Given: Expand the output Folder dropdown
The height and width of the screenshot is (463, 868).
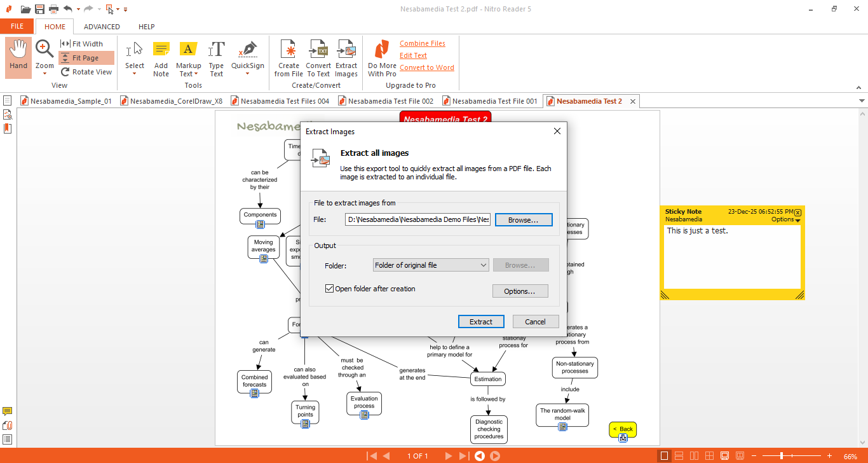Looking at the screenshot, I should pyautogui.click(x=431, y=265).
